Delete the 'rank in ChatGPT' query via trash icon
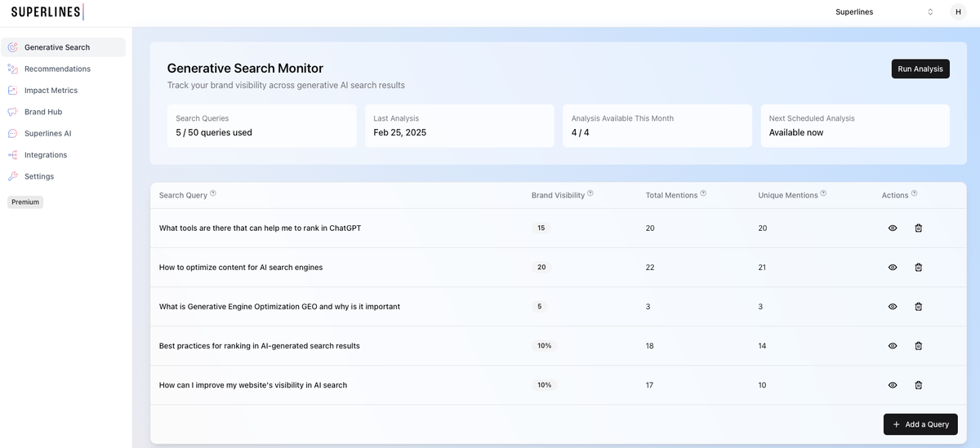980x448 pixels. click(918, 228)
